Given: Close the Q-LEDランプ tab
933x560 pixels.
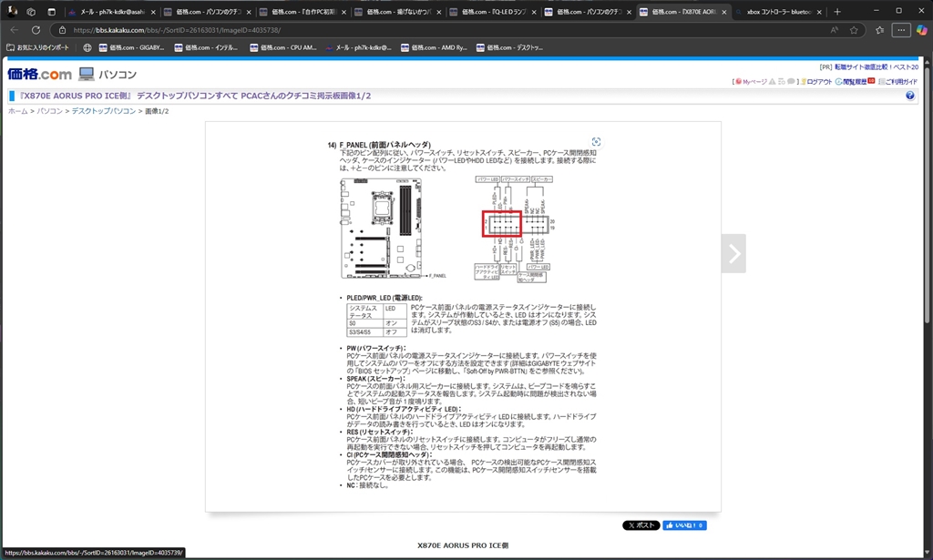Looking at the screenshot, I should 534,12.
